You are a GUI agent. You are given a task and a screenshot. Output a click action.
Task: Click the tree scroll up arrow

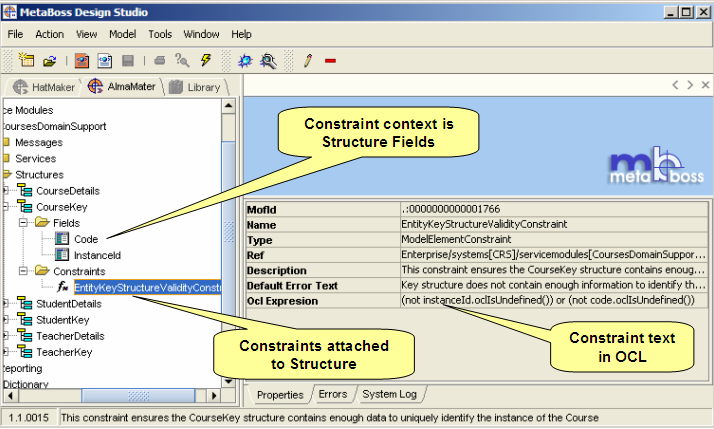(228, 106)
